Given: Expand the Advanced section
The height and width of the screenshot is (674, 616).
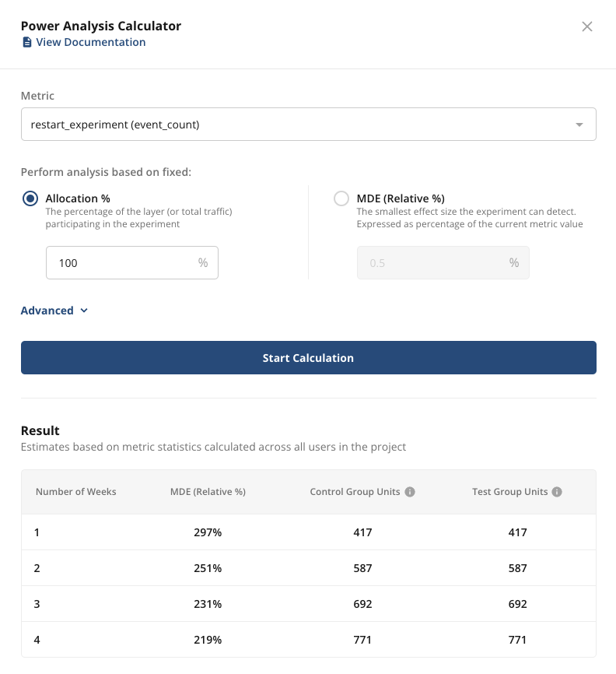Looking at the screenshot, I should (54, 311).
